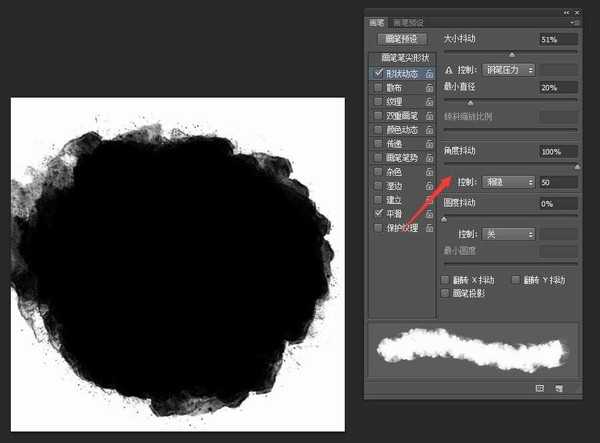Enable the 双重画笔 checkbox
Viewport: 600px width, 443px height.
pyautogui.click(x=378, y=115)
